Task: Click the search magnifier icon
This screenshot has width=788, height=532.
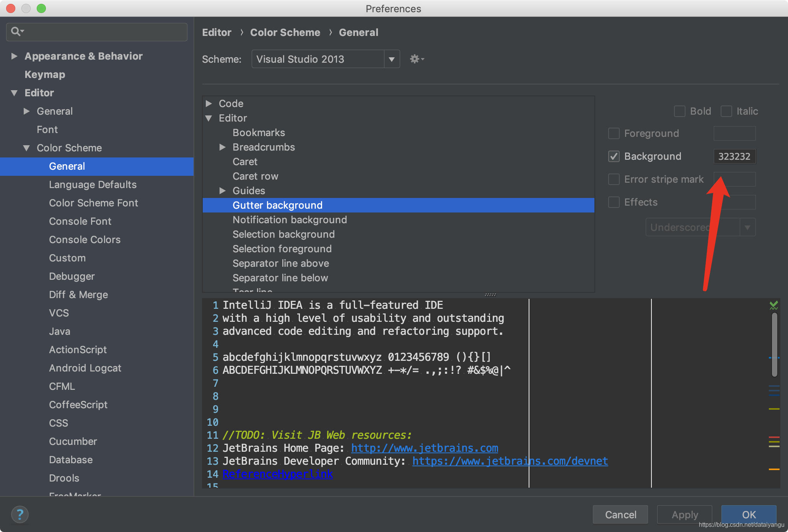Action: click(x=16, y=31)
